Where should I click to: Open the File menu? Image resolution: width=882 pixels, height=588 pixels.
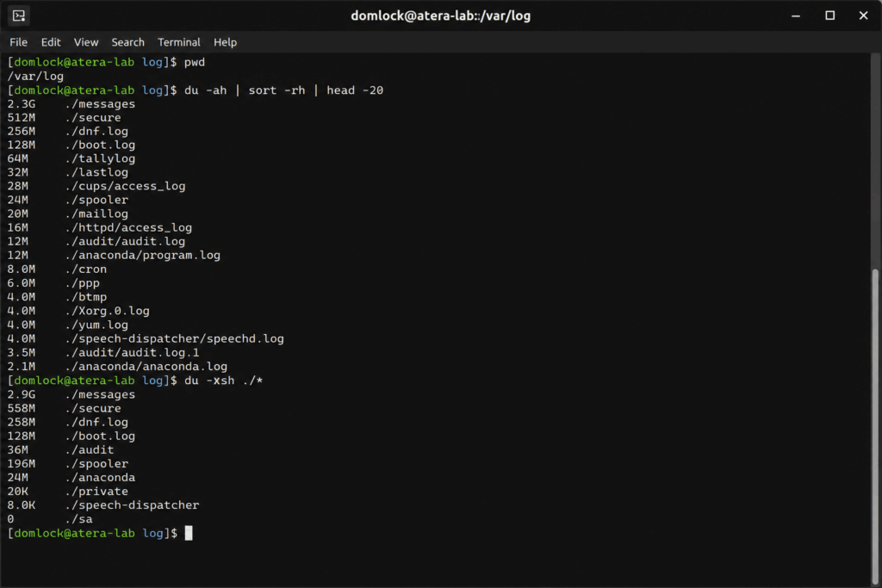point(19,42)
